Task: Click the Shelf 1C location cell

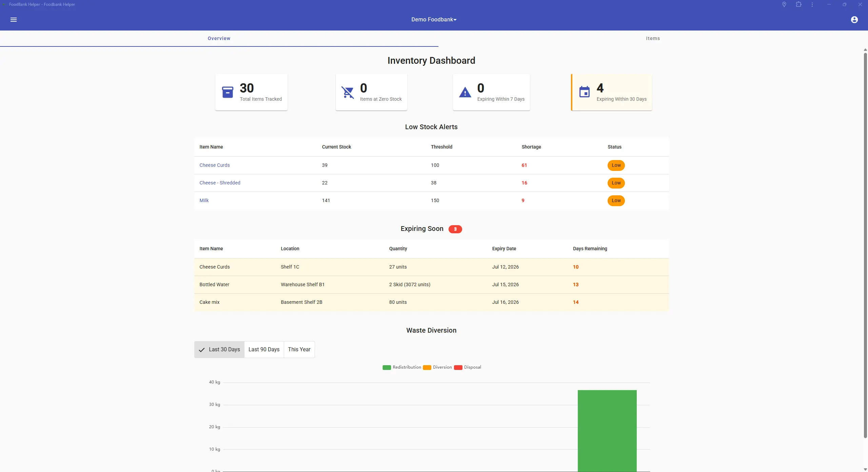Action: point(290,267)
